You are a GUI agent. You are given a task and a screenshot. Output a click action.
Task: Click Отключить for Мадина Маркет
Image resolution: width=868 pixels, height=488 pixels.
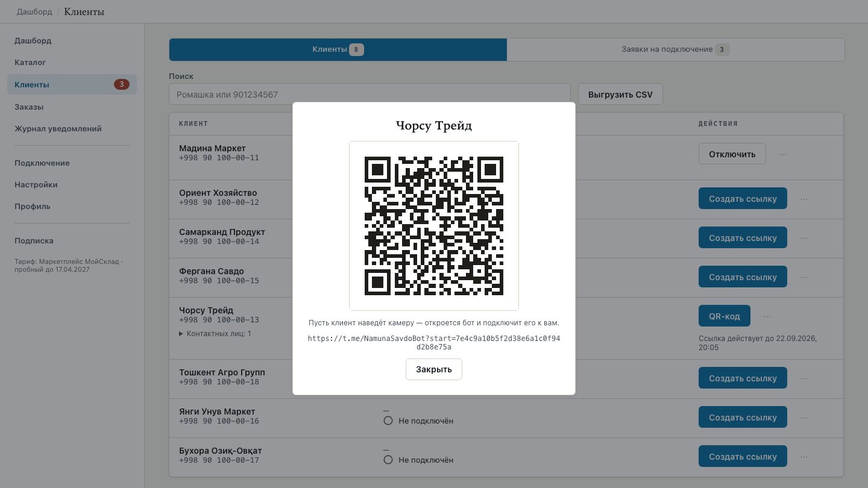coord(732,154)
